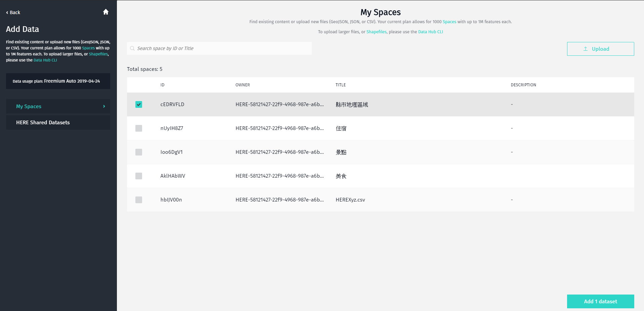Focus the Search space by ID field

tap(219, 48)
